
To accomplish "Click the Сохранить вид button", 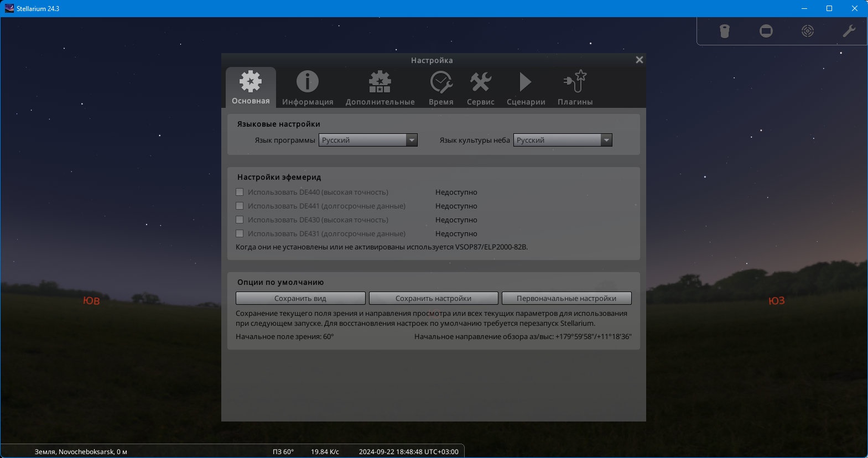I will pos(300,298).
